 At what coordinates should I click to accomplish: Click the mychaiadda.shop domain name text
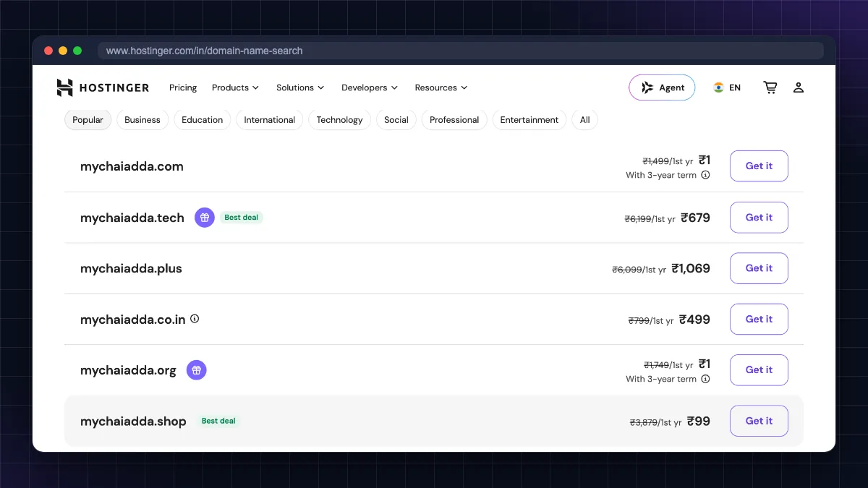pos(133,421)
